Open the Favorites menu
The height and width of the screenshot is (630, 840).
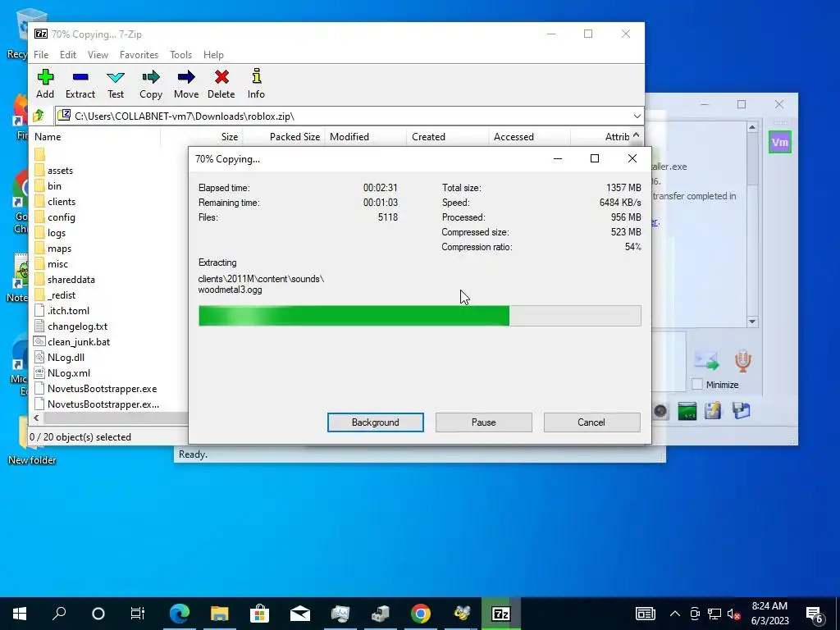tap(139, 55)
